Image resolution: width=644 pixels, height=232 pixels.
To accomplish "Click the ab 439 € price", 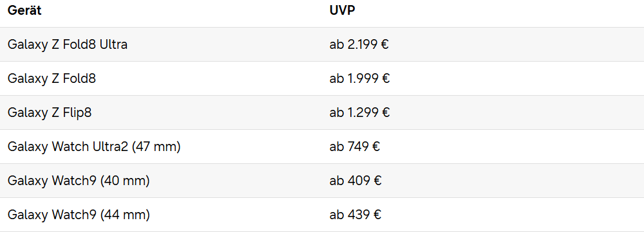I will click(355, 215).
